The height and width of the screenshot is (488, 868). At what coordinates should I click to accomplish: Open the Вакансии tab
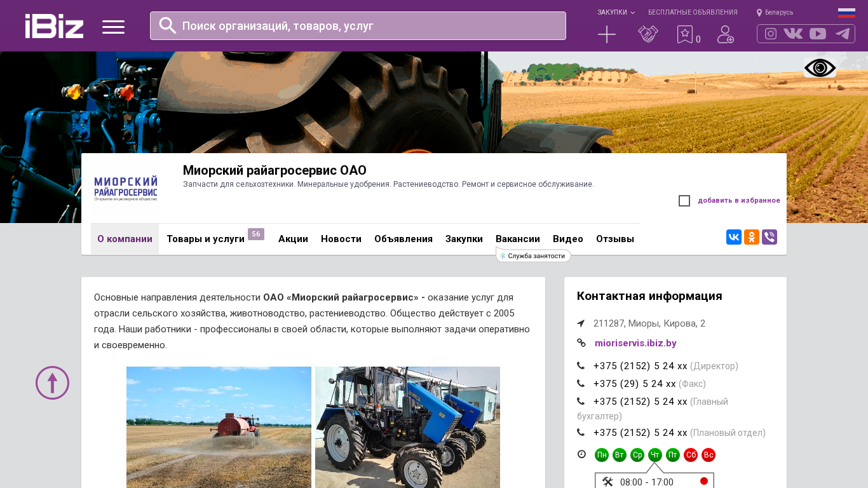pos(518,239)
